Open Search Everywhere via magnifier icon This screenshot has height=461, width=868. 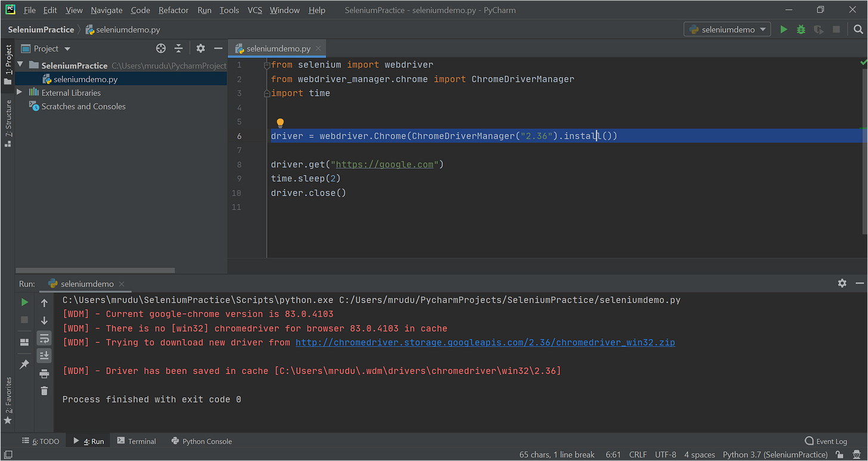pos(858,29)
